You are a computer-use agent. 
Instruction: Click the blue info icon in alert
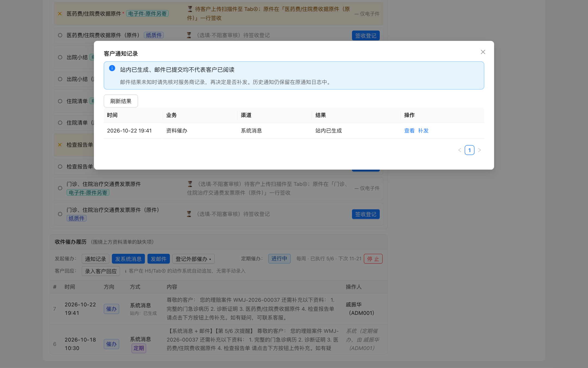[x=112, y=68]
